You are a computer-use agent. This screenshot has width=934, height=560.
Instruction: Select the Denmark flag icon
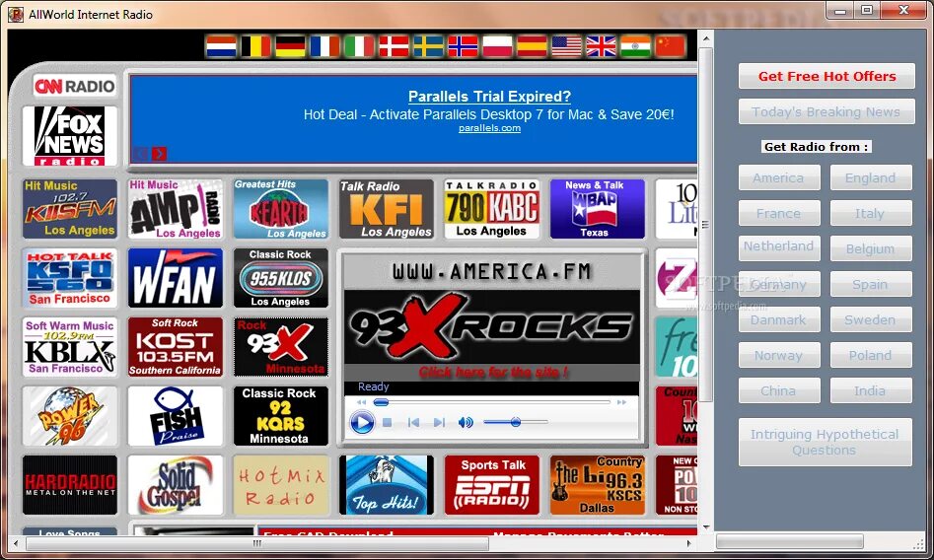(394, 46)
